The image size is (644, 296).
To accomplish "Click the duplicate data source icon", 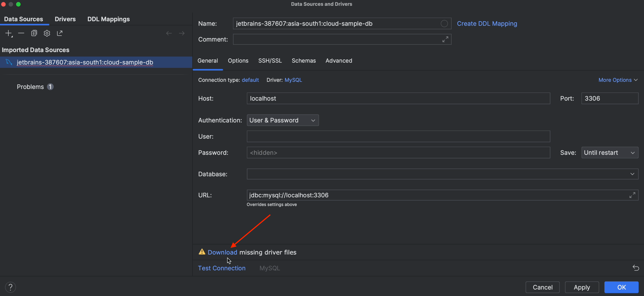I will click(34, 33).
